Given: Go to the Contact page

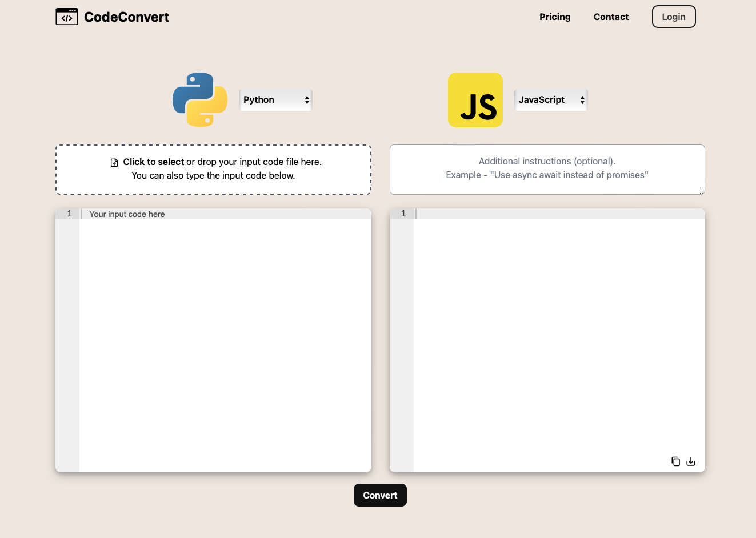Looking at the screenshot, I should [x=611, y=17].
